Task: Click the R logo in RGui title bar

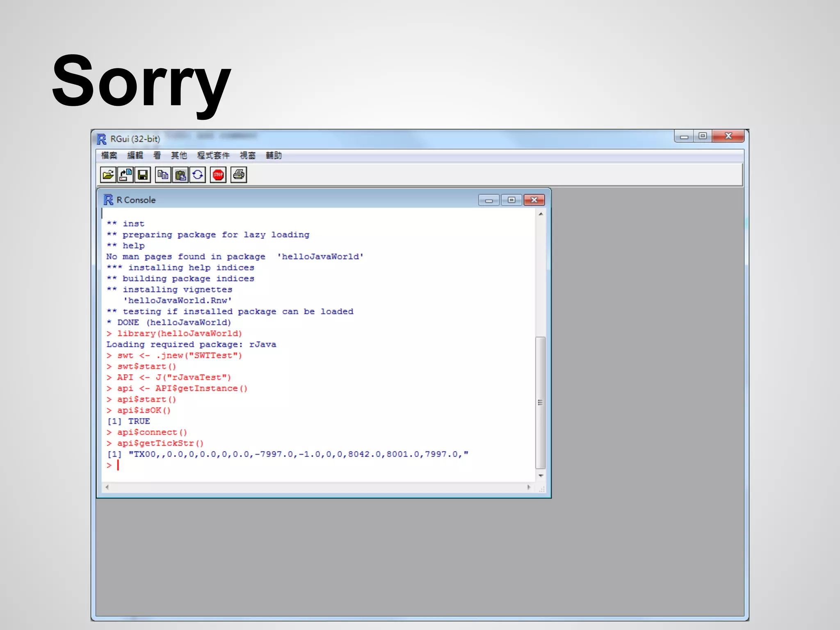Action: pos(102,139)
